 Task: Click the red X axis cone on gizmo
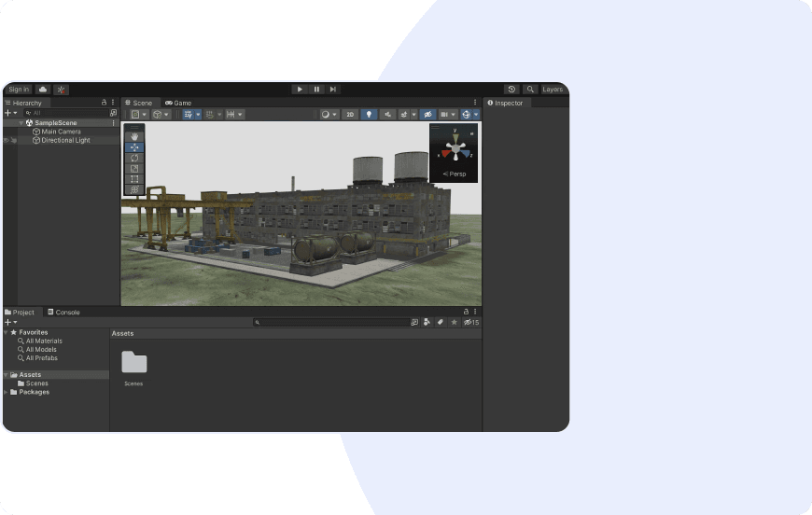445,154
